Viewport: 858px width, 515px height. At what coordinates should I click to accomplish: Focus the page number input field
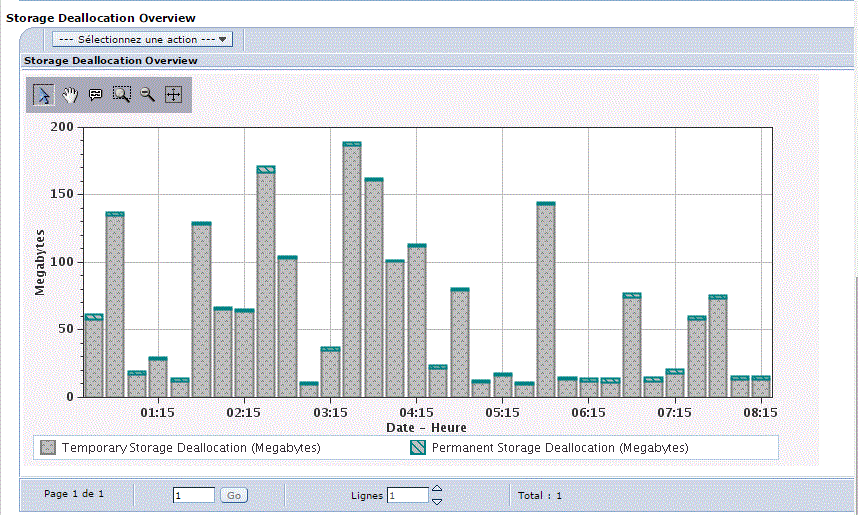point(194,495)
